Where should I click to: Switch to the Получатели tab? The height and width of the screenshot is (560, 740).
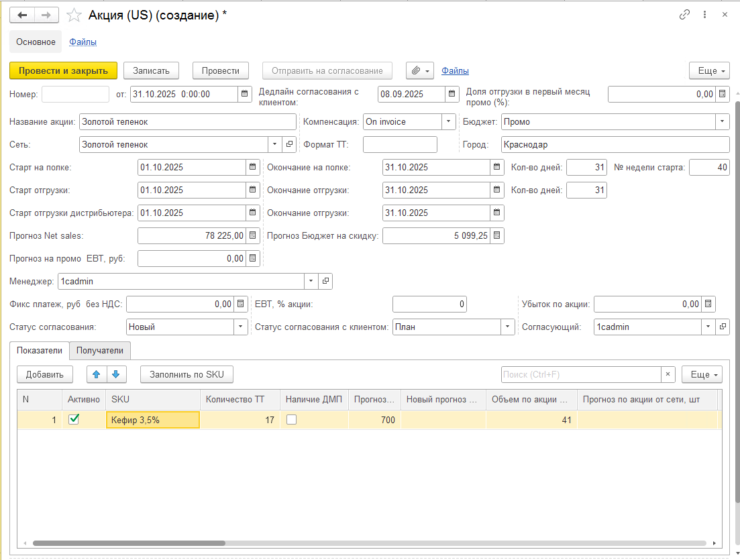tap(100, 350)
